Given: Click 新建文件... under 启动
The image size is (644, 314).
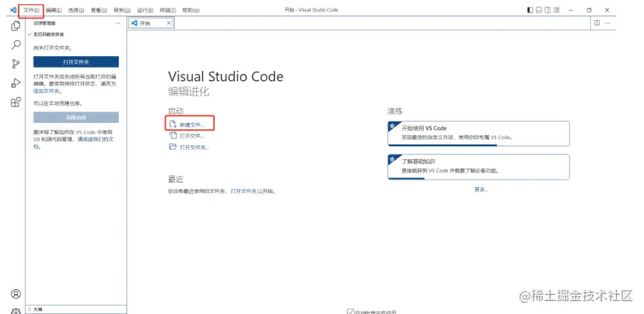Looking at the screenshot, I should tap(192, 124).
